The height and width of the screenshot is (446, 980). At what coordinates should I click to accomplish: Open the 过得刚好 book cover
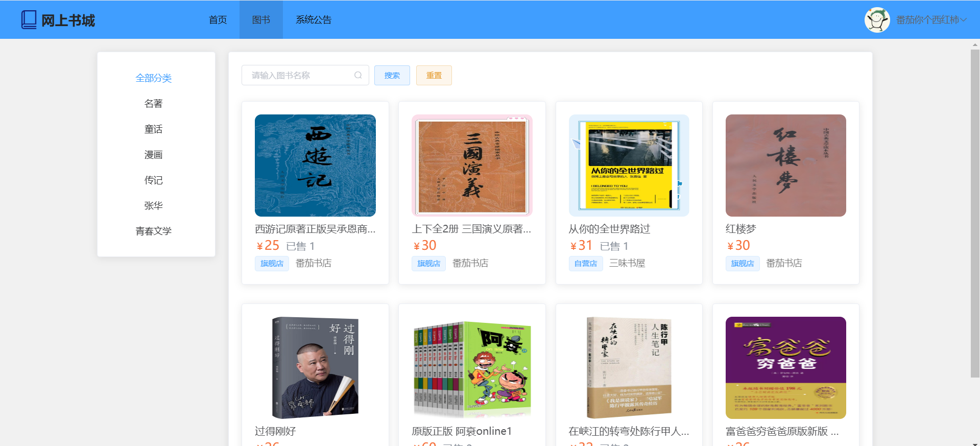(315, 368)
